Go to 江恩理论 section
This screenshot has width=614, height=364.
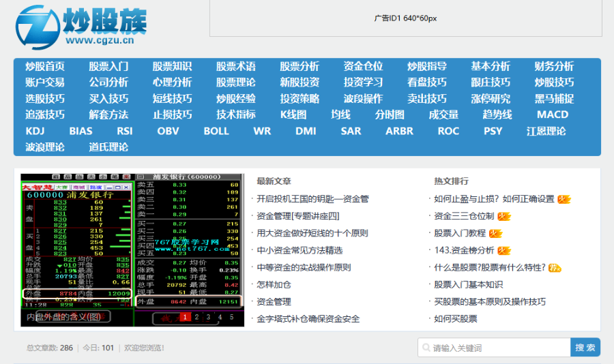point(546,131)
